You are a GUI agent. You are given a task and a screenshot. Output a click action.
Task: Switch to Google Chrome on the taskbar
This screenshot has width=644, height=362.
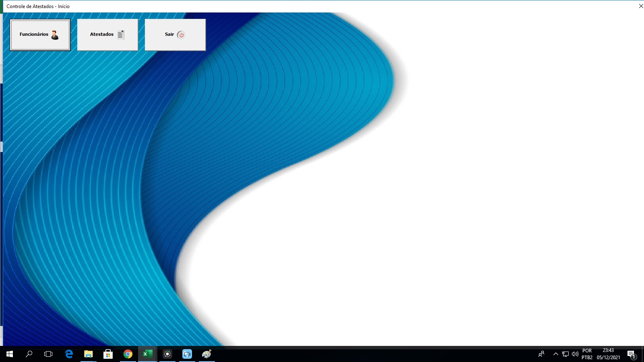[128, 354]
